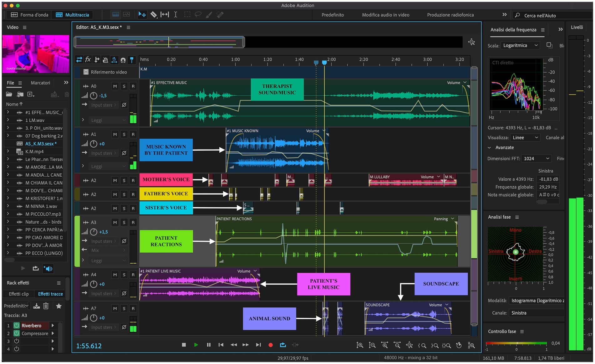The image size is (595, 364).
Task: Toggle the metronome icon in editor toolbar
Action: point(105,59)
